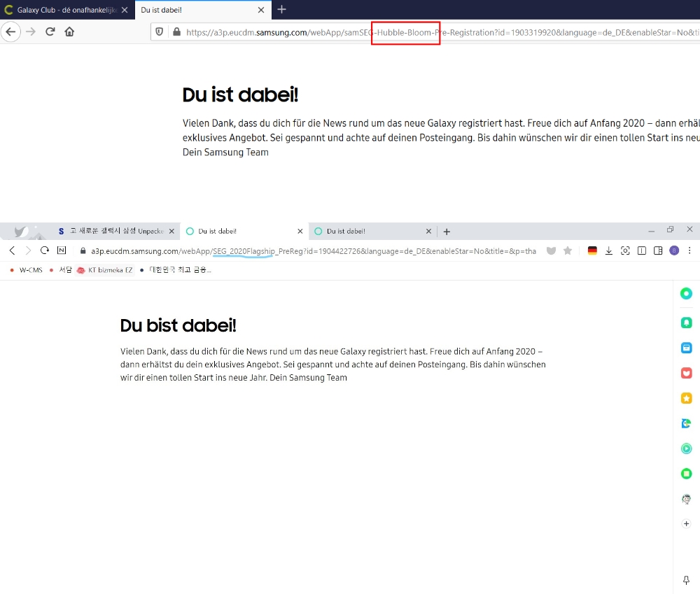
Task: Add a sidebar app with the plus button
Action: click(686, 523)
